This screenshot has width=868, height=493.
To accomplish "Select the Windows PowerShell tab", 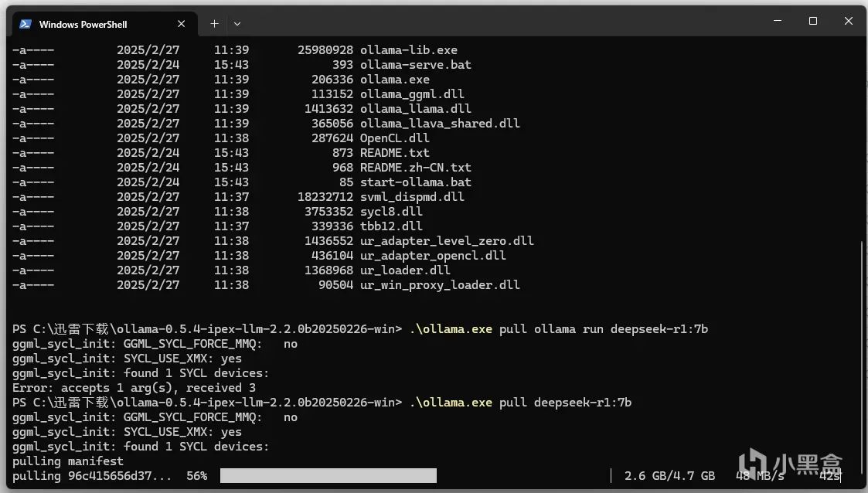I will (x=104, y=24).
